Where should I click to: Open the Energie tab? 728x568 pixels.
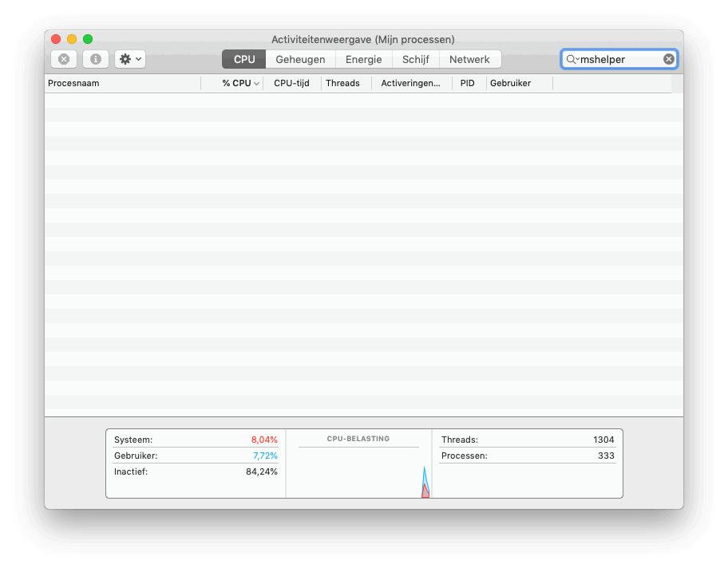(x=363, y=59)
